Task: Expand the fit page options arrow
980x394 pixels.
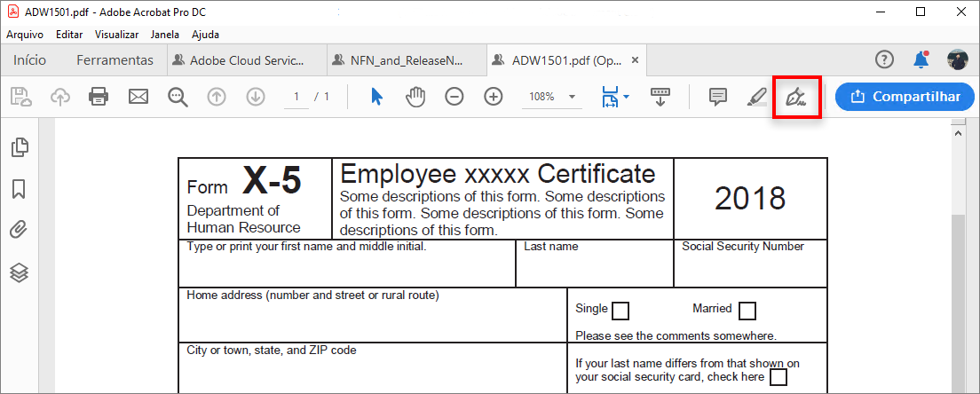Action: 626,97
